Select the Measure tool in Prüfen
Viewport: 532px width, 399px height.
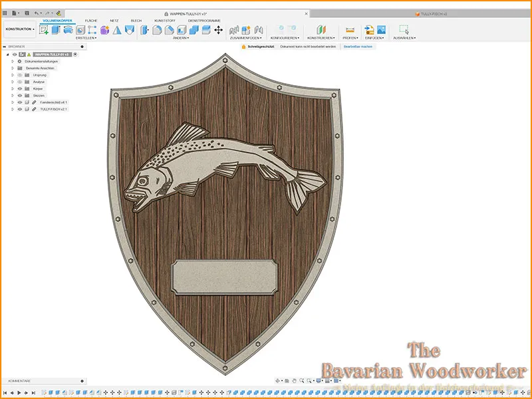pyautogui.click(x=350, y=30)
